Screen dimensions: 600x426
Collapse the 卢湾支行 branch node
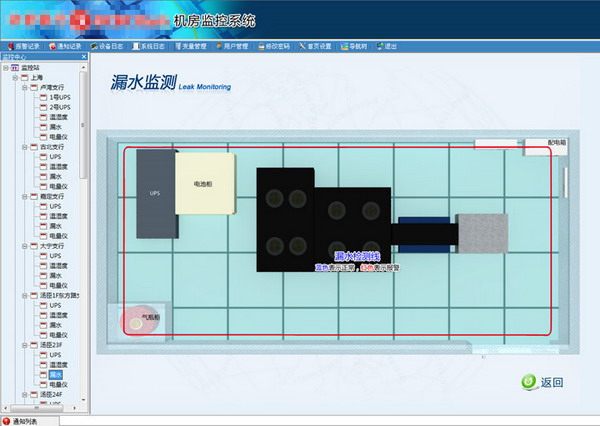(x=25, y=87)
